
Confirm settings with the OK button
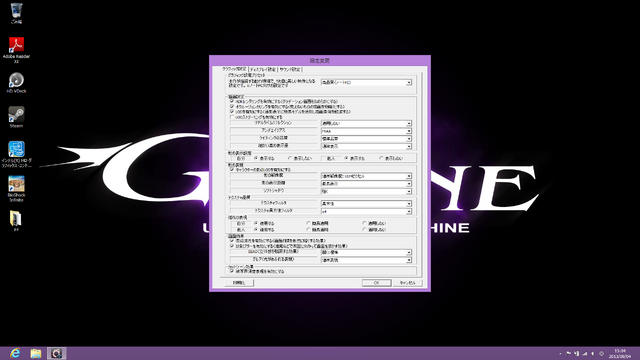coord(376,282)
